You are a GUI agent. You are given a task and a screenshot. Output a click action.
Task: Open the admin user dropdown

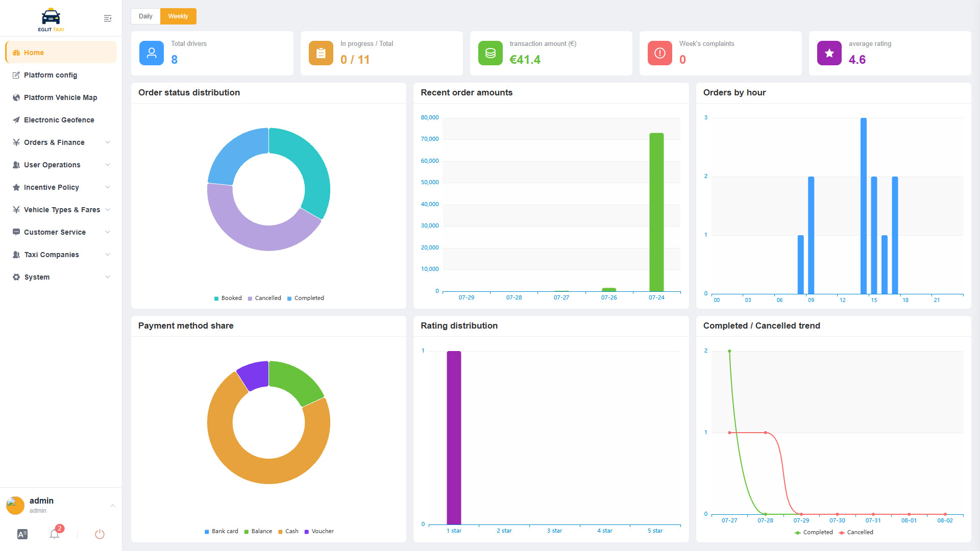[x=61, y=505]
